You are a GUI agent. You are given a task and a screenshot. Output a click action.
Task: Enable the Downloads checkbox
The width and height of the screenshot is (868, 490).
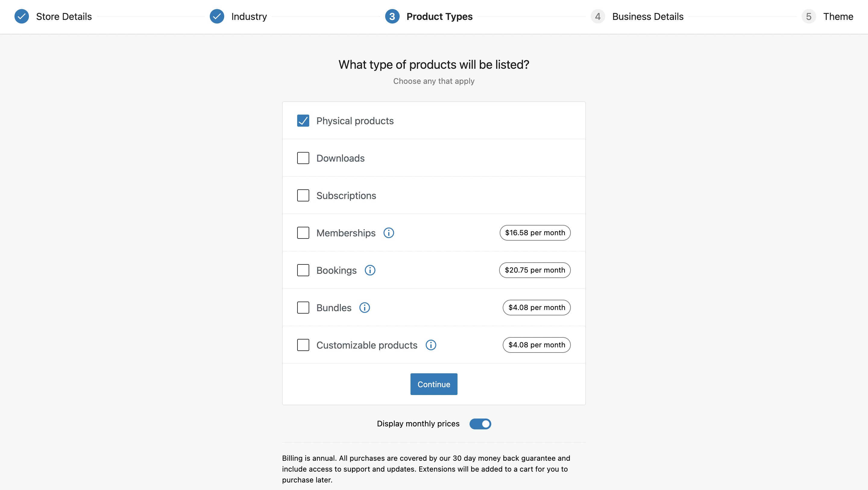303,158
